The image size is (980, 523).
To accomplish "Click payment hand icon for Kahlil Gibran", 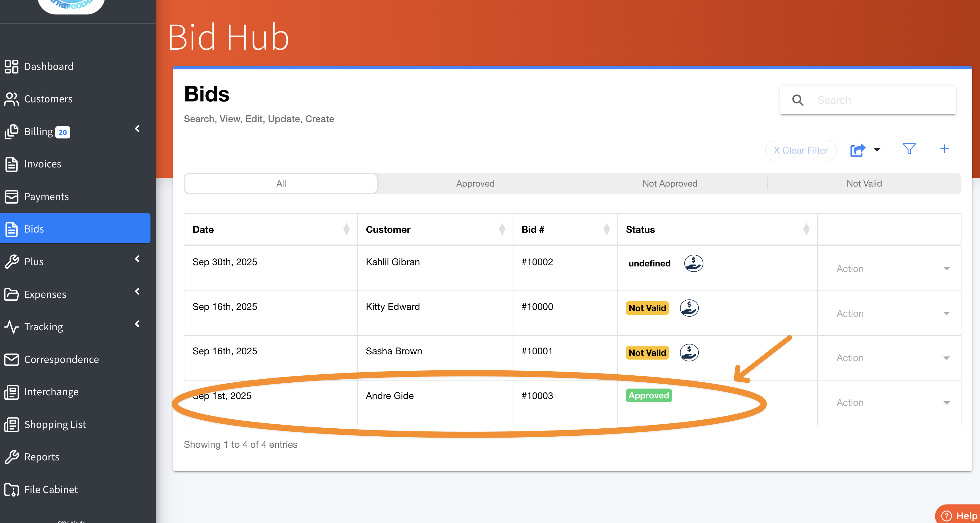I will coord(693,263).
